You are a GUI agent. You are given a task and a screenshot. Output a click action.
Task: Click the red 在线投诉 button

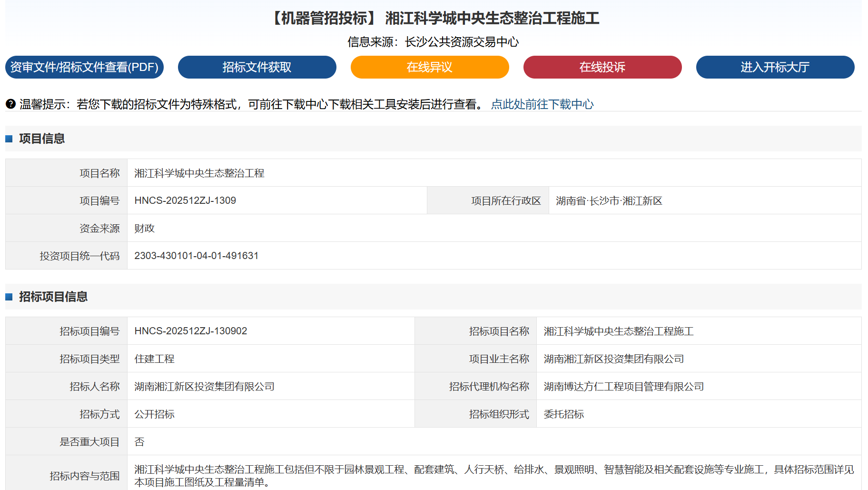pos(602,67)
